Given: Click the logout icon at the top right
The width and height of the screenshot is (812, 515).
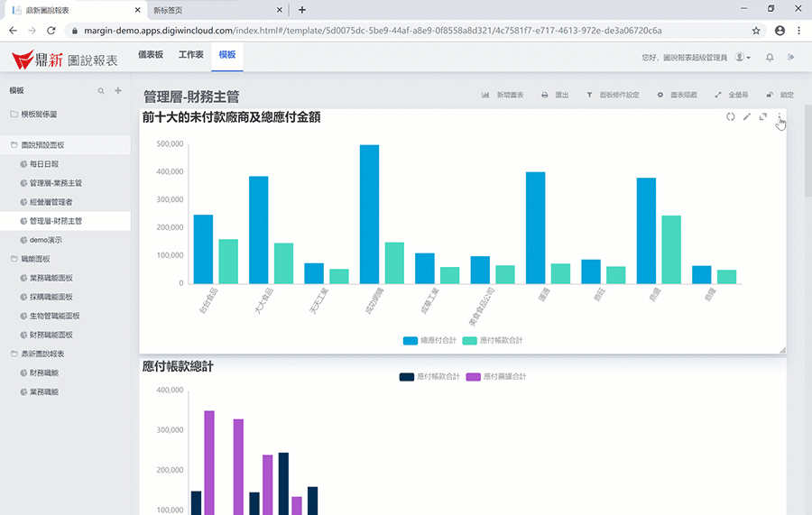Looking at the screenshot, I should click(x=791, y=58).
